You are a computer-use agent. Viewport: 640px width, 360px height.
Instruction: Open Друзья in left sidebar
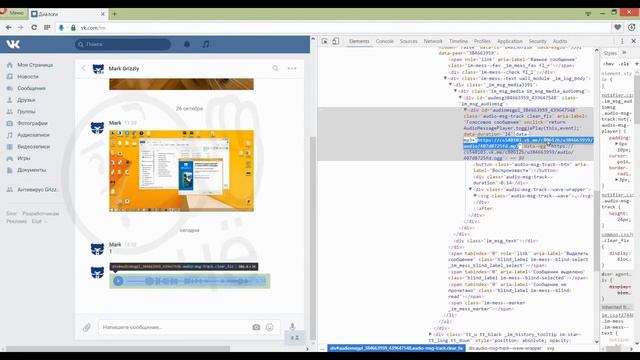pos(26,100)
